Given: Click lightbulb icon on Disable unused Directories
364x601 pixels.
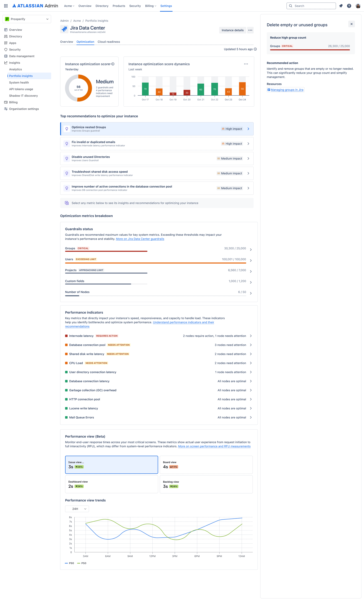Looking at the screenshot, I should tap(67, 158).
